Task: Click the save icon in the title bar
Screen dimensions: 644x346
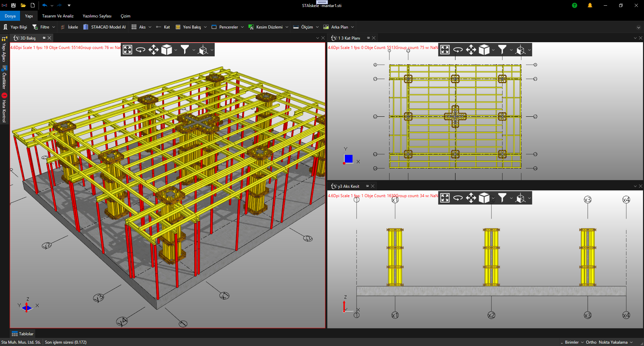Action: (13, 5)
